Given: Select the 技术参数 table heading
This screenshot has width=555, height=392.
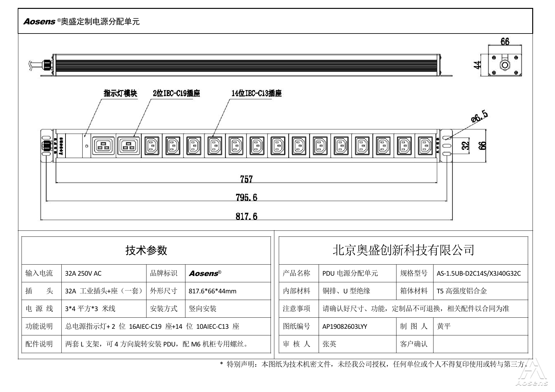Looking at the screenshot, I should tap(146, 250).
